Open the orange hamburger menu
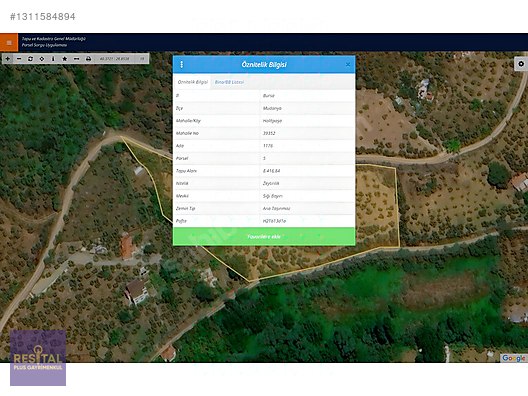 point(9,43)
